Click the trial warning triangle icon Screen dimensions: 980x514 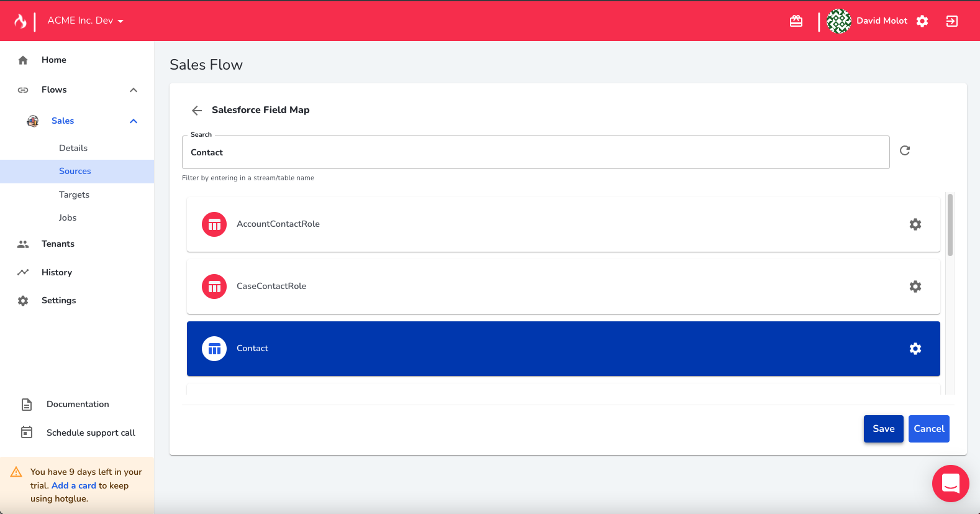coord(16,472)
